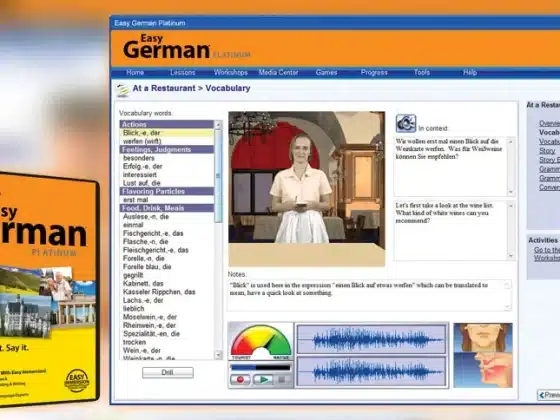Select the word "Blick,-e, der"
This screenshot has height=420, width=560.
coord(166,133)
